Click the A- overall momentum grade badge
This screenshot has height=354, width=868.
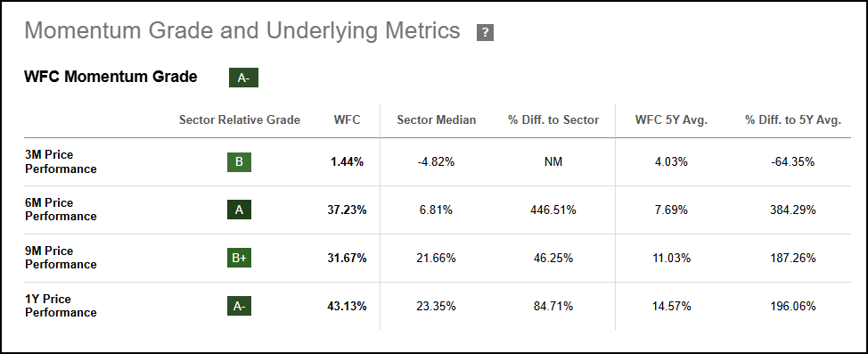coord(243,78)
